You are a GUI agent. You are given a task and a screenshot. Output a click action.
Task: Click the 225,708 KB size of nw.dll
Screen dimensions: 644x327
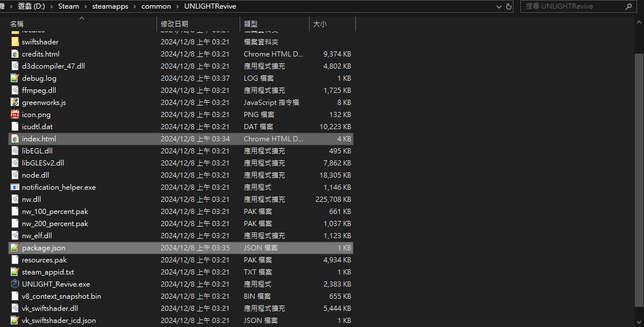click(333, 200)
